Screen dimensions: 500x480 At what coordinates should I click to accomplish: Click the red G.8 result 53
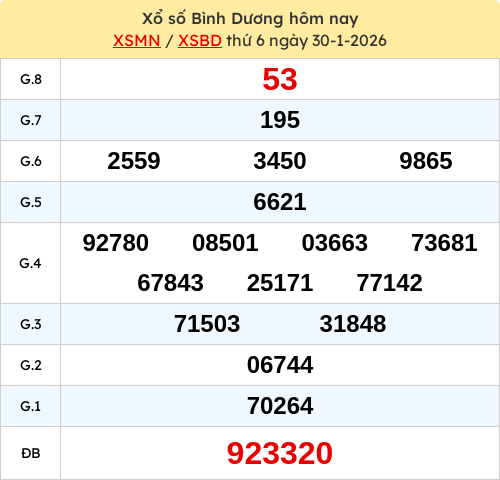point(280,79)
